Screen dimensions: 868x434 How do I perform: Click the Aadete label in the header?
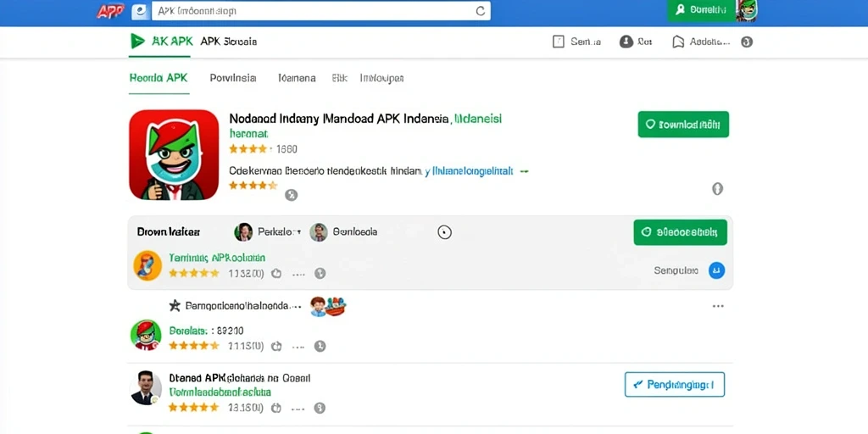pos(710,42)
